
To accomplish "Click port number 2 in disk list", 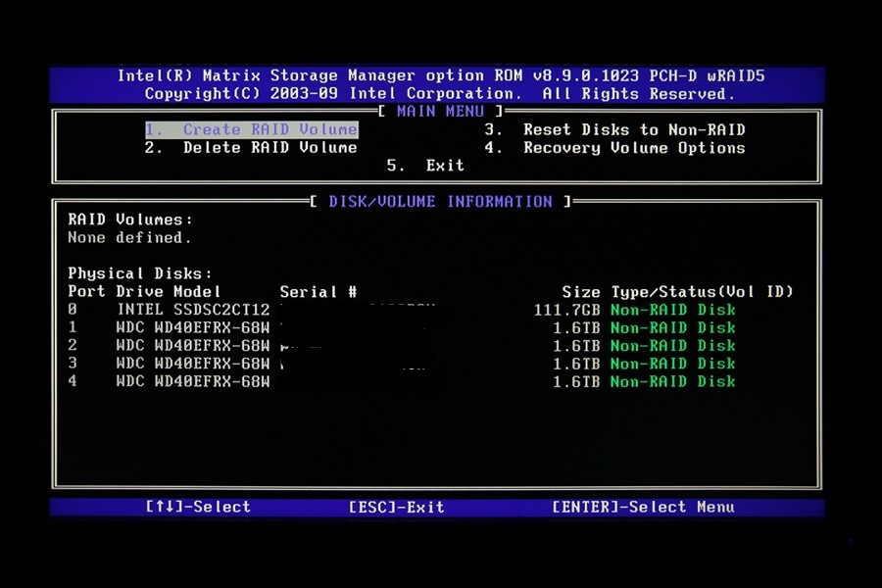I will (73, 346).
